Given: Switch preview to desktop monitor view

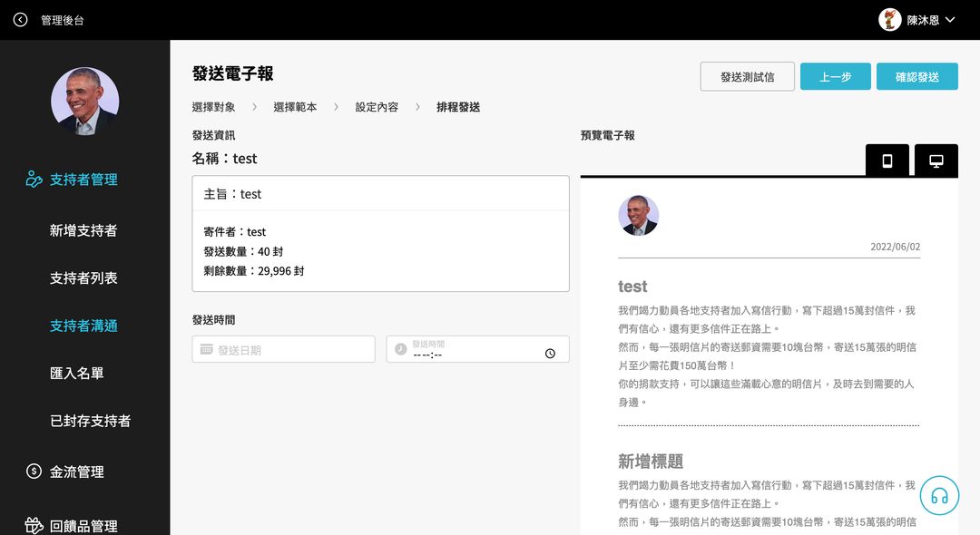Looking at the screenshot, I should coord(936,160).
